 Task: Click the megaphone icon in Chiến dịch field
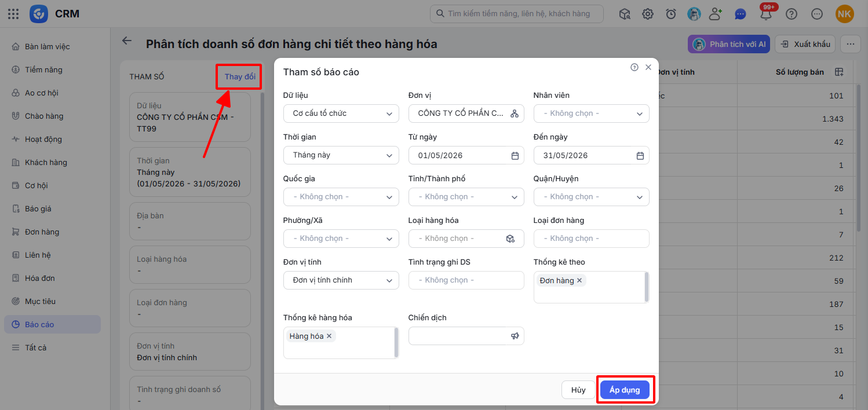click(515, 336)
